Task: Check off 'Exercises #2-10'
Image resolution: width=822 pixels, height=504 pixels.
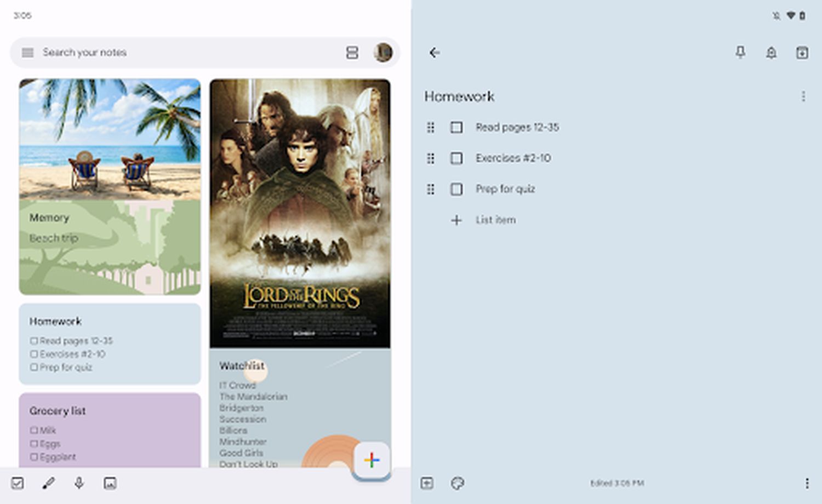Action: click(456, 158)
